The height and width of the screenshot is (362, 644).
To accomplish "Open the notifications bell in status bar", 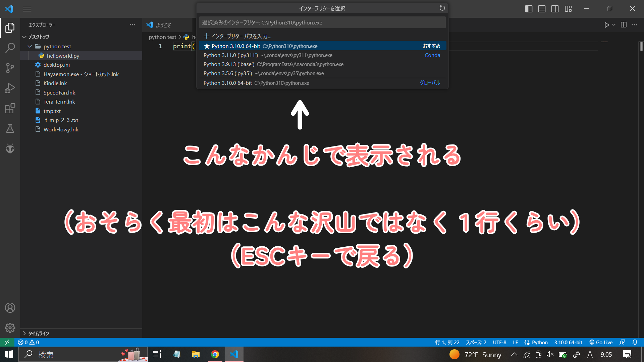I will pos(635,342).
